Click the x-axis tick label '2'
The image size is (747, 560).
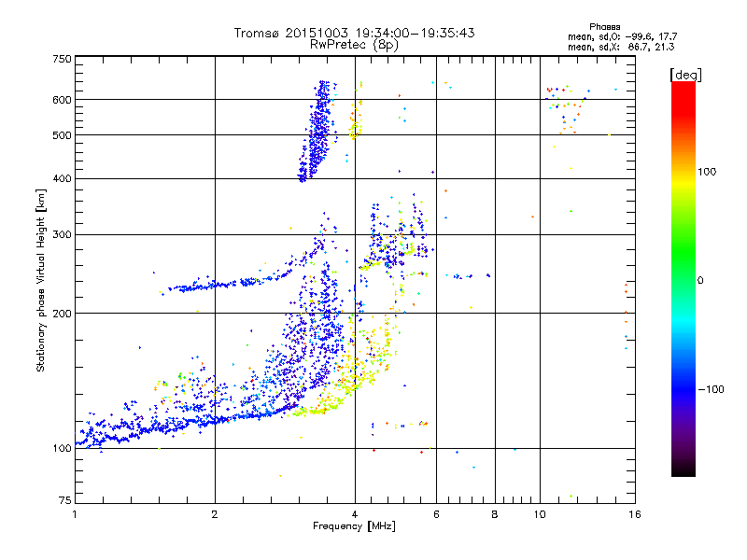point(215,514)
